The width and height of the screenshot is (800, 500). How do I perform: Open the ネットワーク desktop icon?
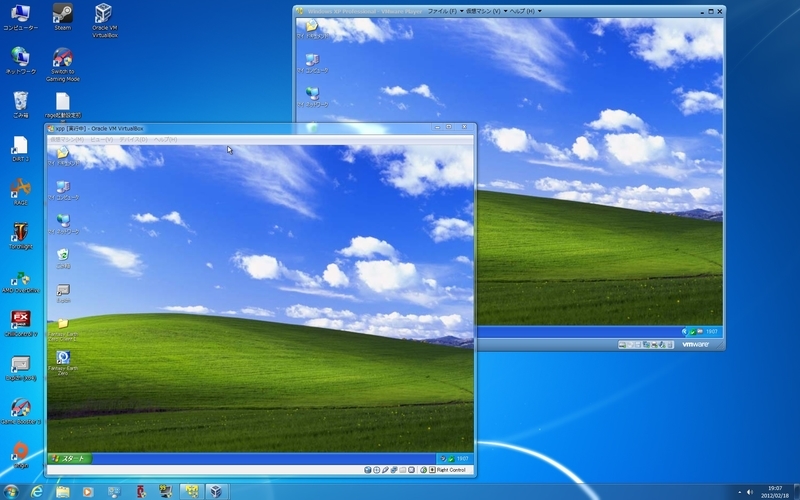[20, 61]
